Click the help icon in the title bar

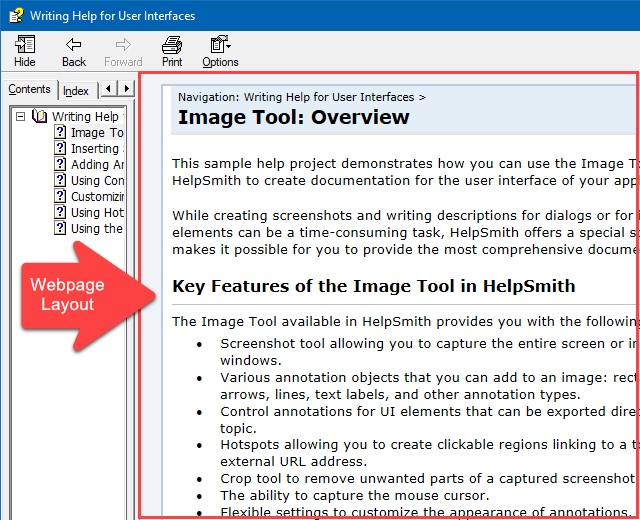[x=16, y=16]
